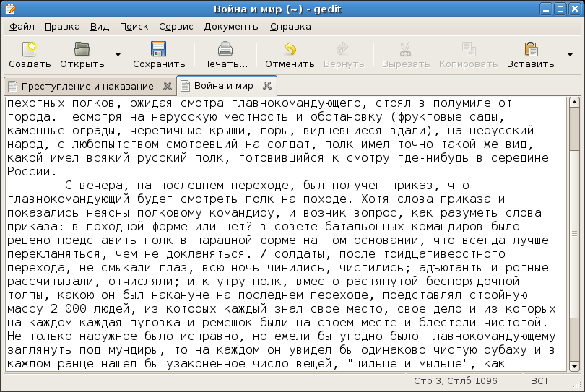Click the Вернуть redo icon

(343, 49)
